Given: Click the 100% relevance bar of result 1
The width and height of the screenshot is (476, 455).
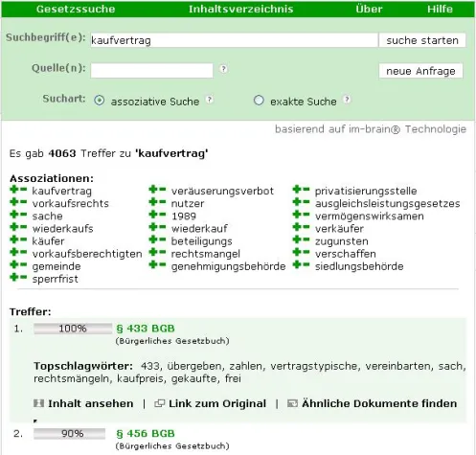Looking at the screenshot, I should [x=73, y=329].
